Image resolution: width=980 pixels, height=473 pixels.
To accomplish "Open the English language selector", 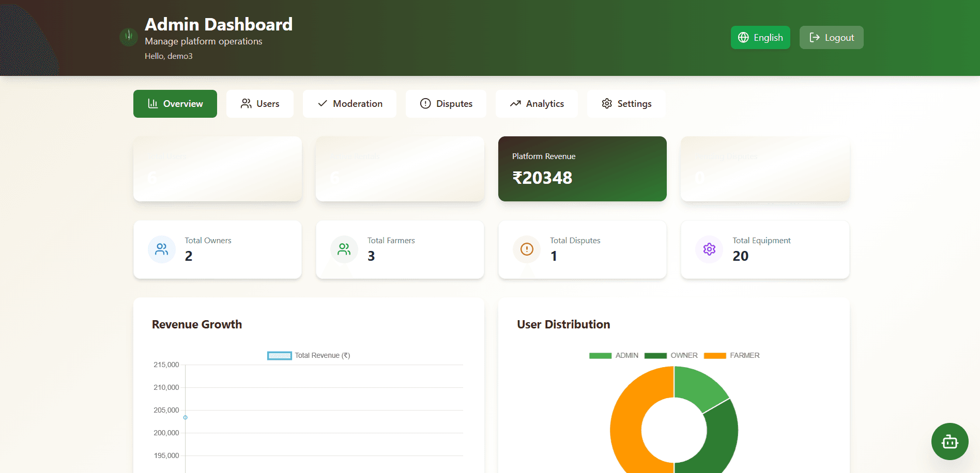I will 760,38.
